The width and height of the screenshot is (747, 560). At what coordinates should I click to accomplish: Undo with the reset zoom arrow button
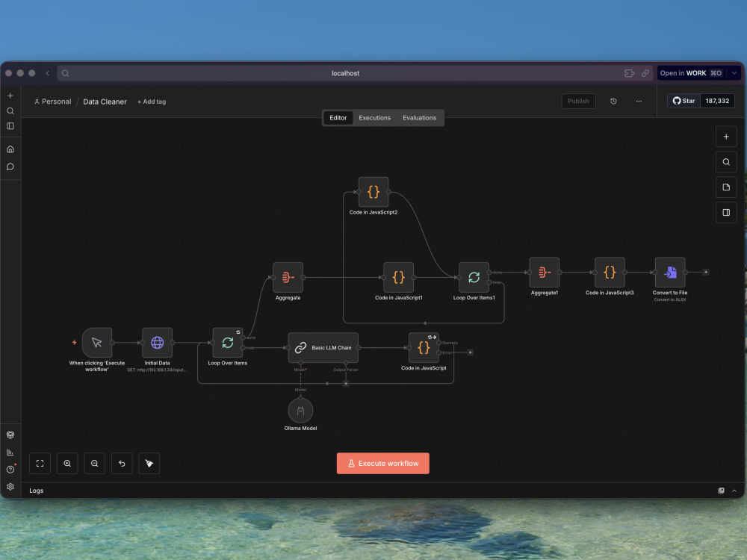[x=122, y=464]
